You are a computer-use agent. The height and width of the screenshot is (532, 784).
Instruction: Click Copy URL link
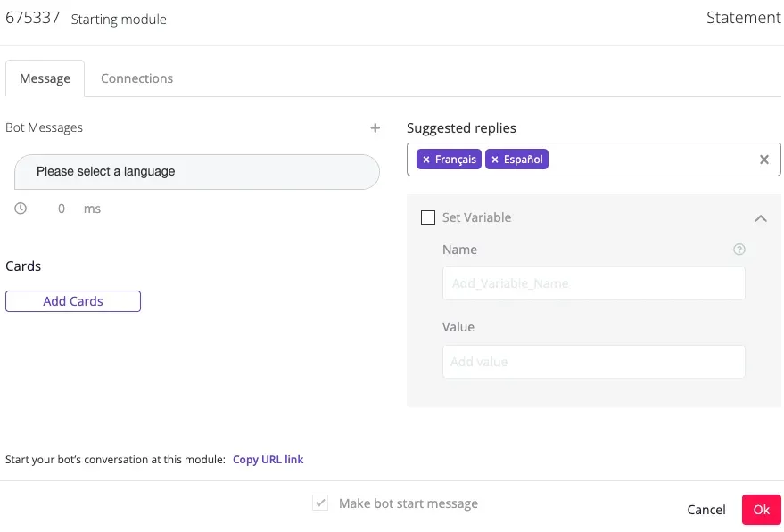[267, 459]
